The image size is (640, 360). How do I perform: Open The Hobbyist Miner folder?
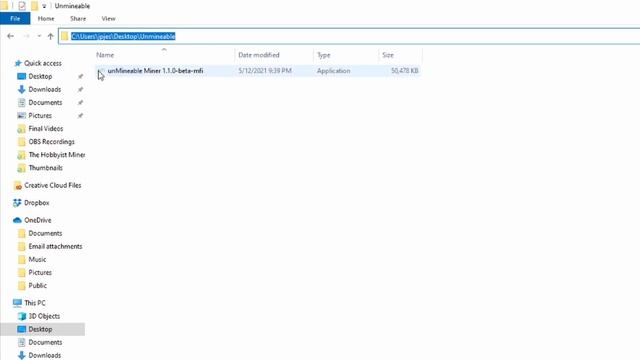click(x=56, y=155)
